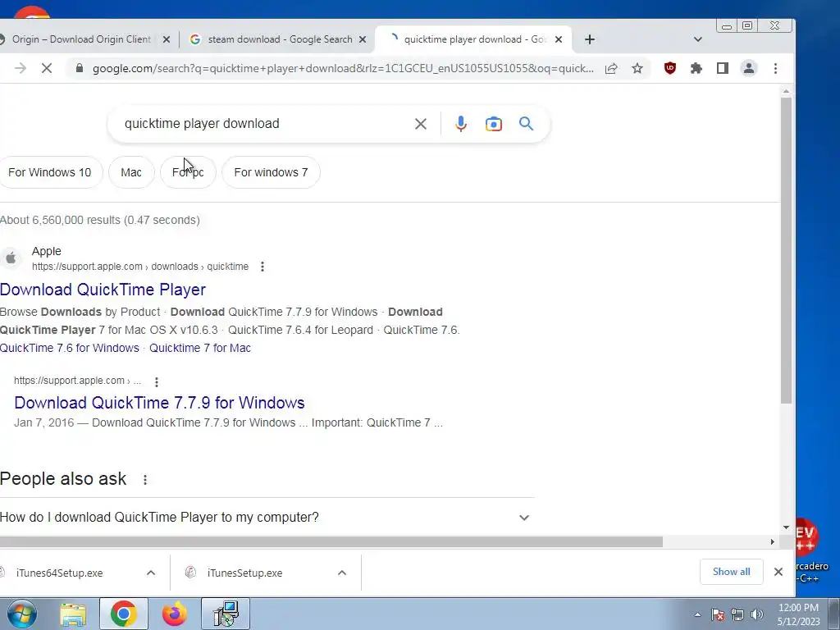840x630 pixels.
Task: Open the volume speaker tray icon
Action: point(757,614)
